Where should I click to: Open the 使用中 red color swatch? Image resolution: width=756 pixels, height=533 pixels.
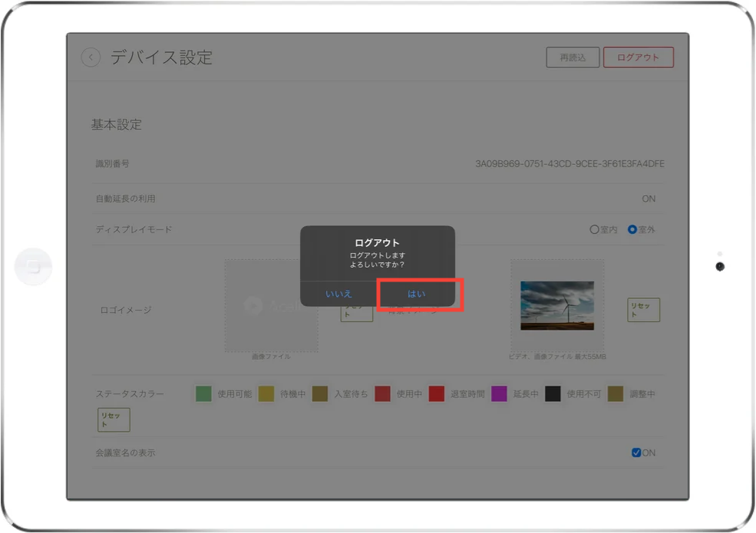(x=382, y=393)
